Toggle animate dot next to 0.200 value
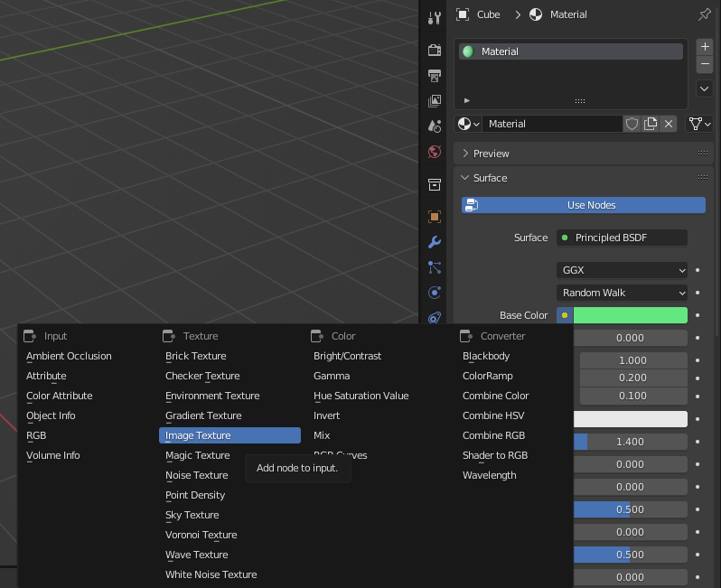The height and width of the screenshot is (588, 721). [x=698, y=378]
